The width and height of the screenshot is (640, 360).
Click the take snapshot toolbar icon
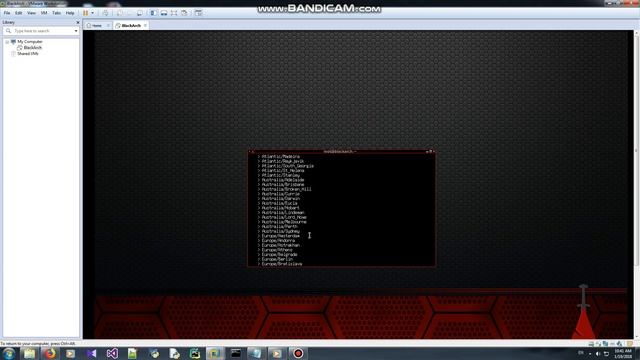click(x=120, y=13)
